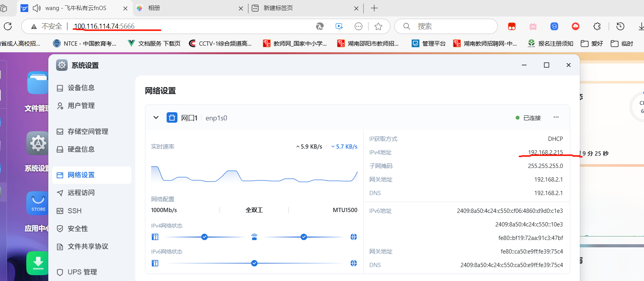Open 安全性 in settings sidebar
Viewport: 644px width, 281px height.
tap(92, 229)
